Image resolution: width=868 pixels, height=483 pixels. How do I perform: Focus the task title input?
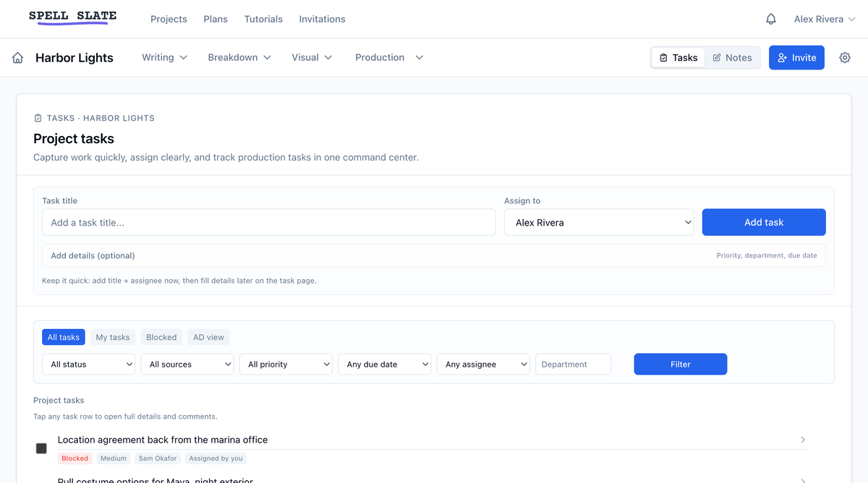(269, 223)
